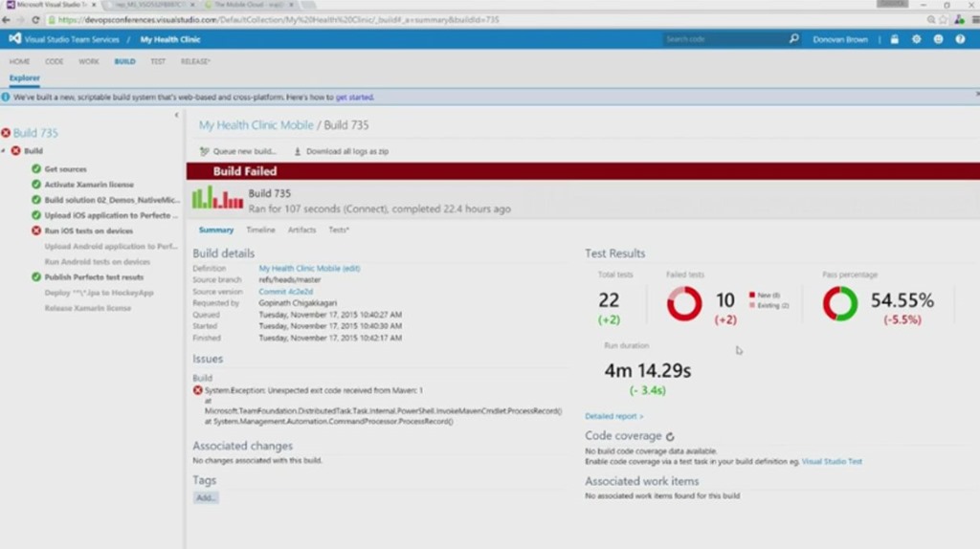Image resolution: width=980 pixels, height=549 pixels.
Task: Click the Visual Studio Team Services logo
Action: tap(14, 38)
